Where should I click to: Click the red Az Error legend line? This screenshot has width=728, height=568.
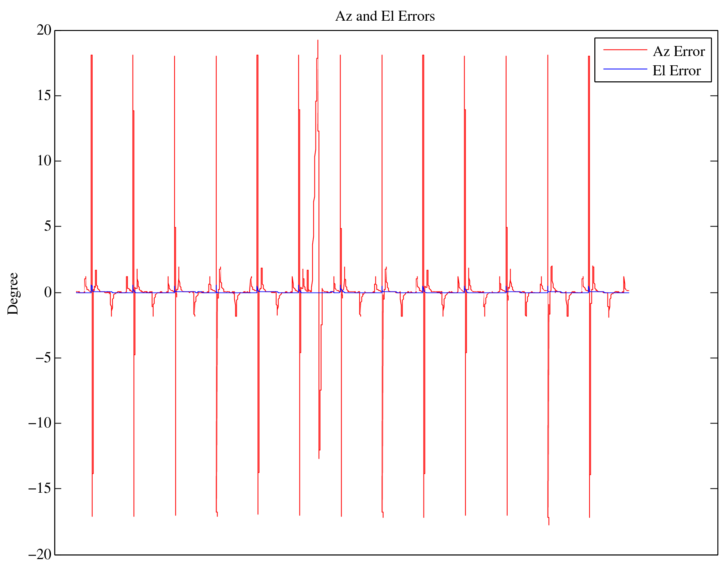(x=625, y=50)
